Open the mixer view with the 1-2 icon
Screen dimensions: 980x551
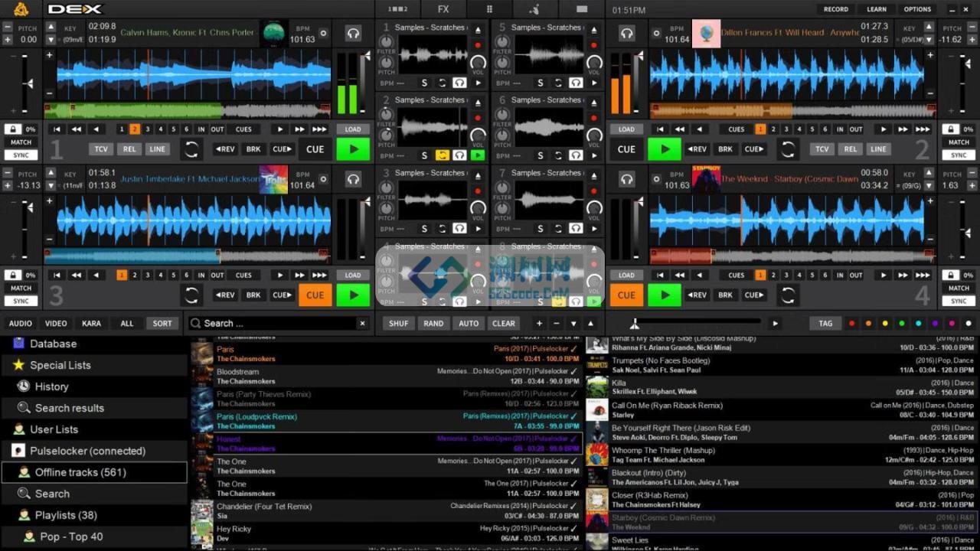(398, 9)
